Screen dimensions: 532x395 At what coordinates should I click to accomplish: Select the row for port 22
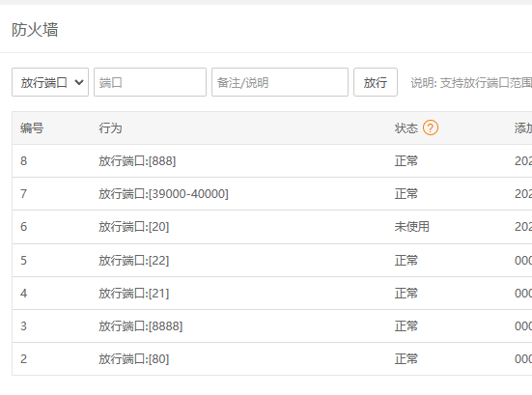pyautogui.click(x=272, y=261)
